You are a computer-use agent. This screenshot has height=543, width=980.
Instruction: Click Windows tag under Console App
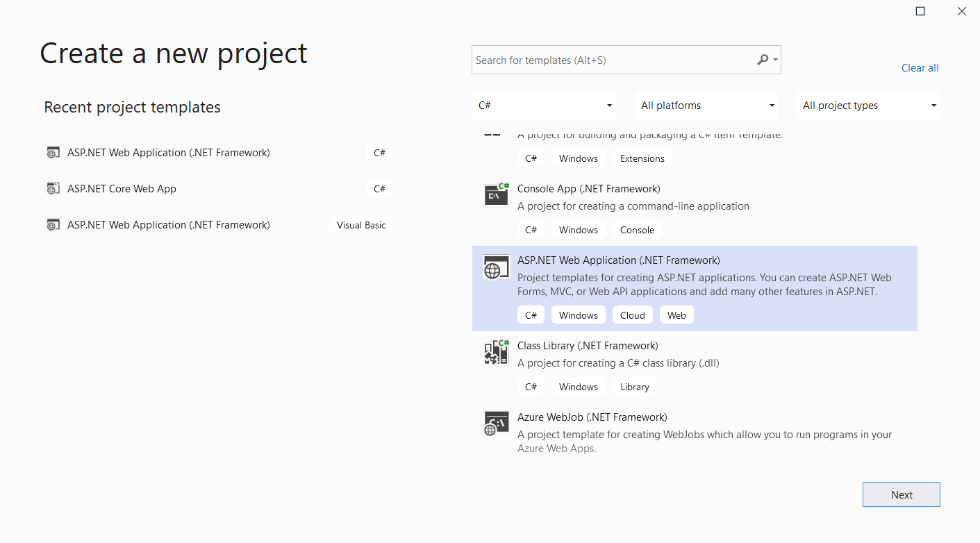point(579,230)
